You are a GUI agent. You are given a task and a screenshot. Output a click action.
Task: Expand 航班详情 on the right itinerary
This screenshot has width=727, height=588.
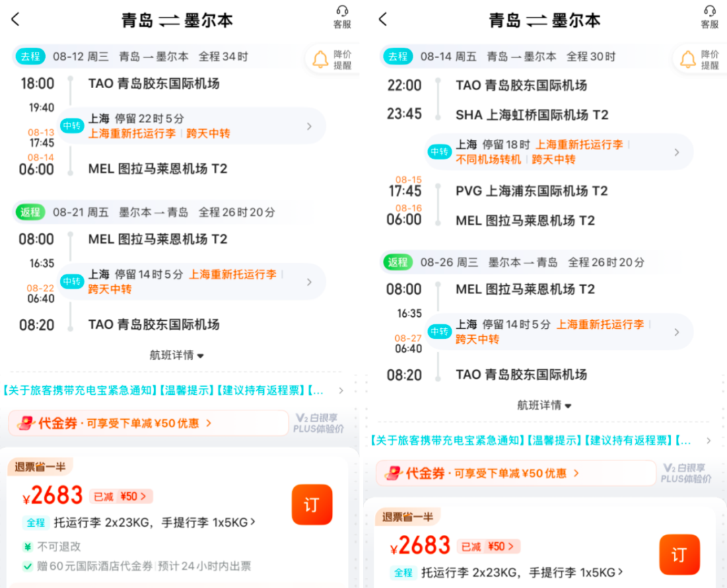click(x=544, y=406)
